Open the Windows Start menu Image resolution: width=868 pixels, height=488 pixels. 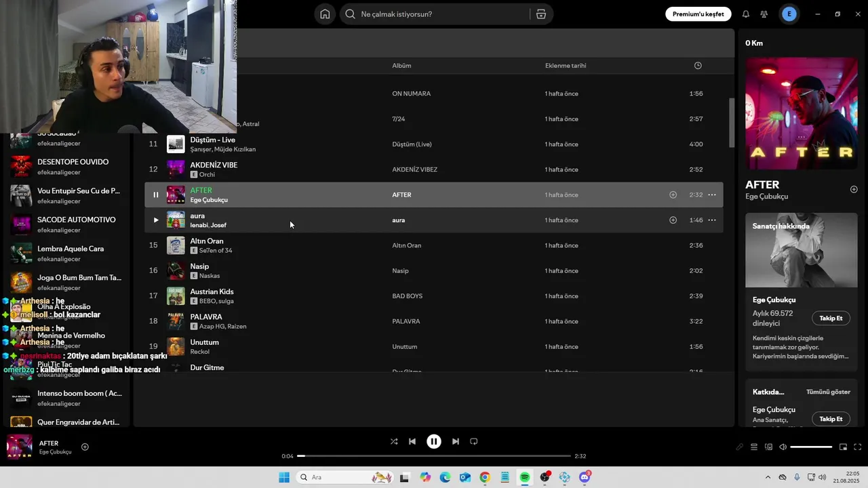point(283,477)
